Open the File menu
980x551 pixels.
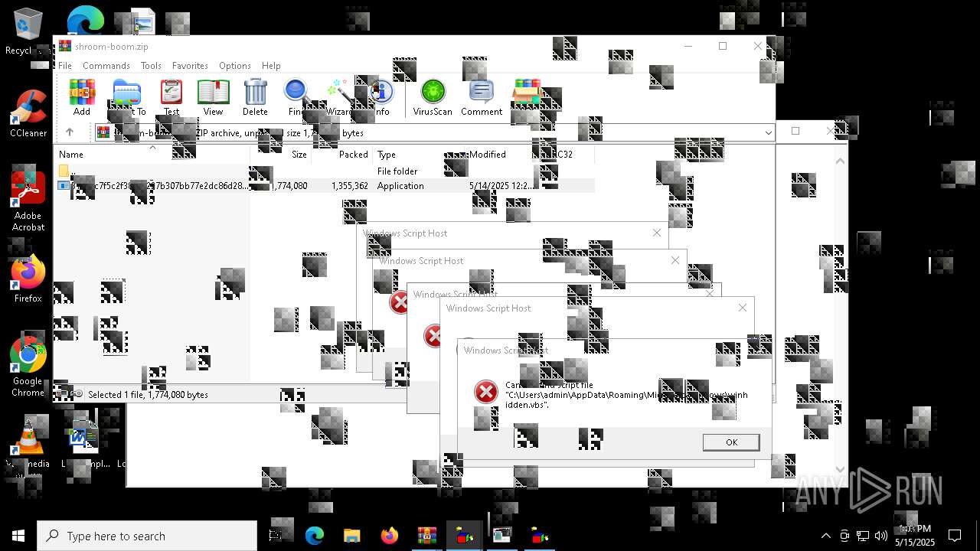coord(65,66)
